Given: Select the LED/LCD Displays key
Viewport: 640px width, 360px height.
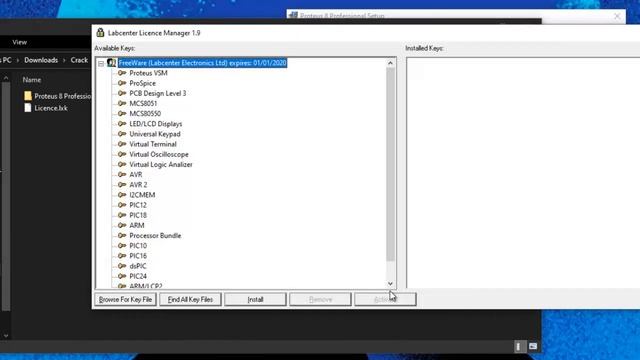Looking at the screenshot, I should (x=156, y=124).
